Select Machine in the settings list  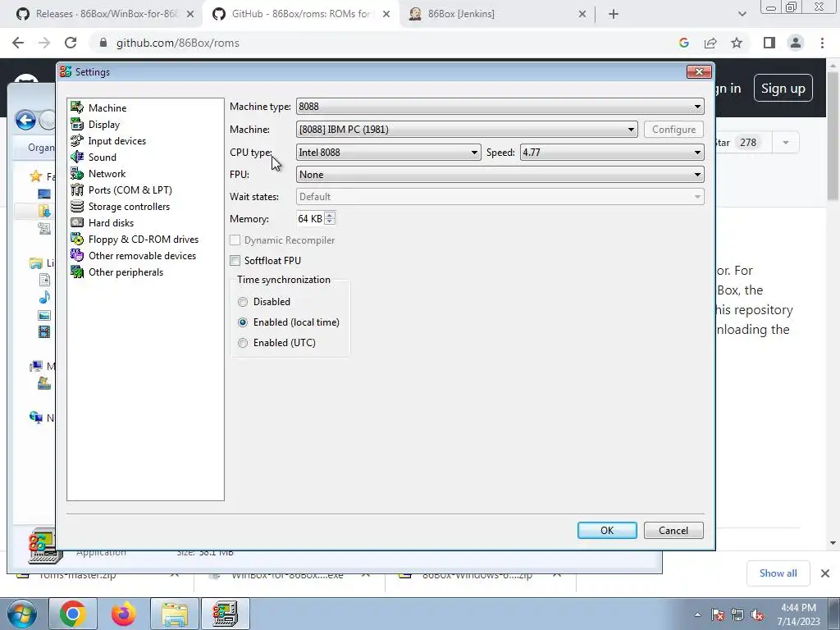(107, 107)
